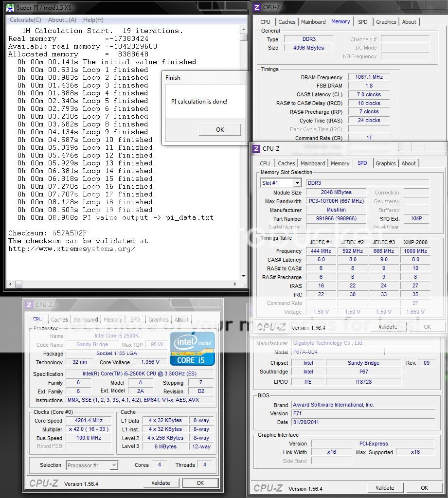Click the http://www.xtremesystems.org/ text in Super PI

tap(72, 249)
